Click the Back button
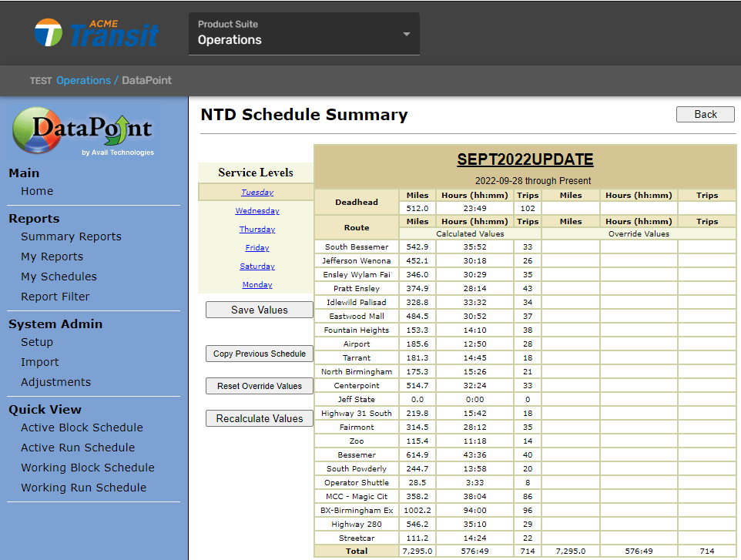Viewport: 741px width, 560px height. point(705,114)
